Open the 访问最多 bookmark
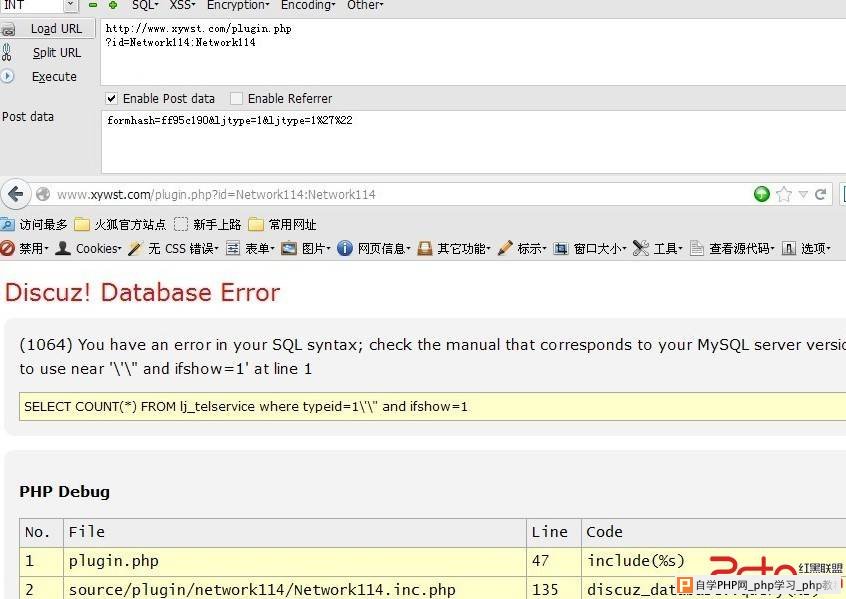Screen dimensions: 846x599 click(35, 224)
